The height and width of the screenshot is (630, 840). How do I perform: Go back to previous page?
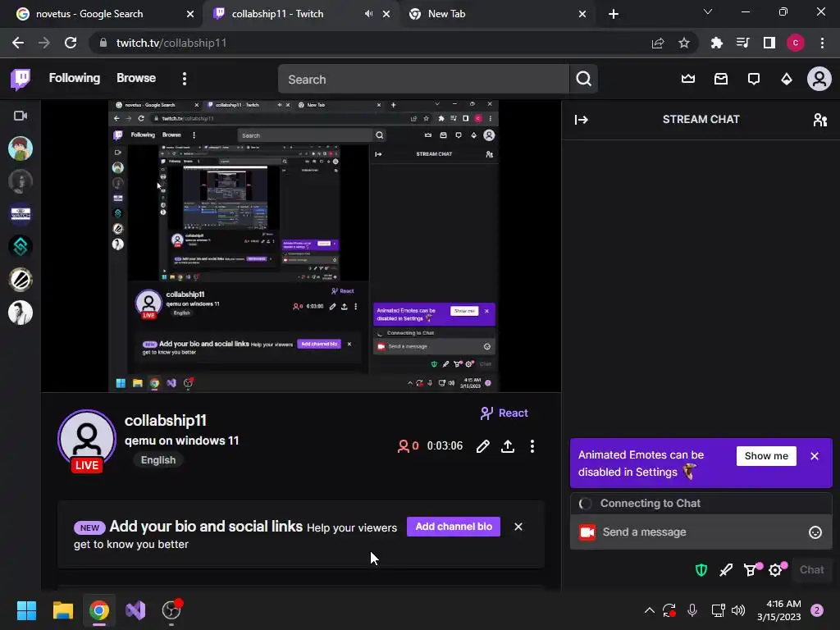pyautogui.click(x=18, y=43)
